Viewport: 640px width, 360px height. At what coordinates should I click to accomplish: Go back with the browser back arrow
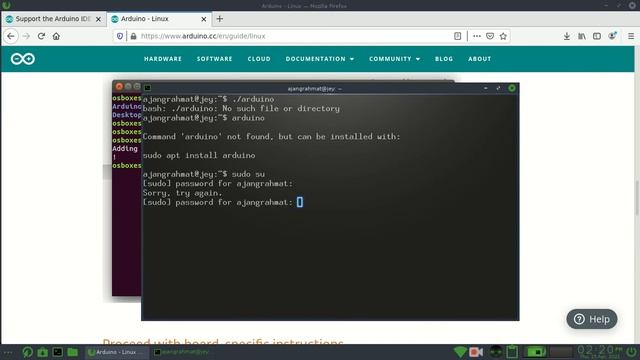(11, 36)
